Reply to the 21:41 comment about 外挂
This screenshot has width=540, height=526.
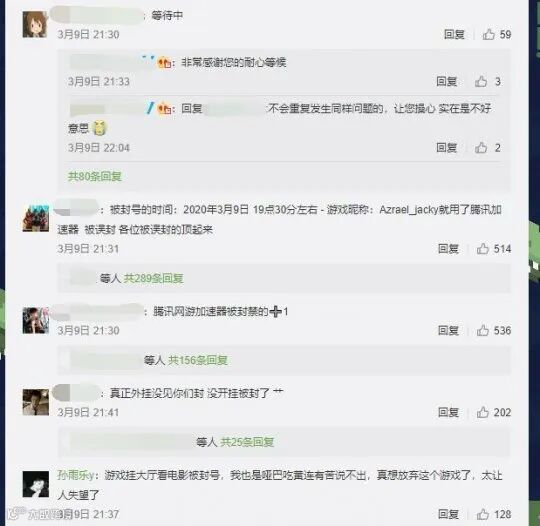tap(448, 412)
